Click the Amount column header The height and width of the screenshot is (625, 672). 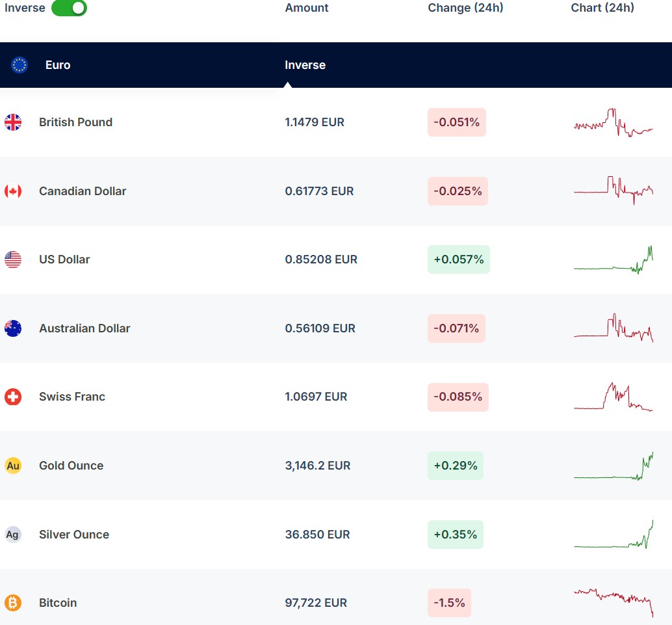coord(307,8)
